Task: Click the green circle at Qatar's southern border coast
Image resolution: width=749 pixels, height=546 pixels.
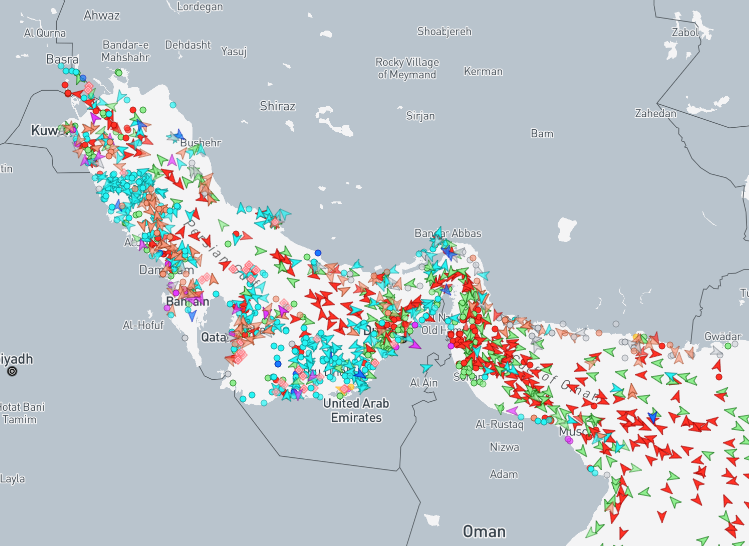Action: 233,383
